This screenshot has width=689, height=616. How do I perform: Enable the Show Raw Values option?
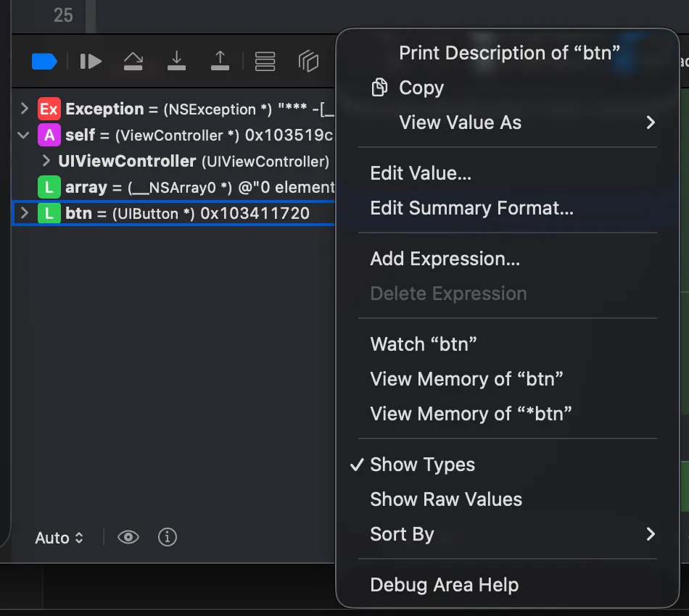508,499
